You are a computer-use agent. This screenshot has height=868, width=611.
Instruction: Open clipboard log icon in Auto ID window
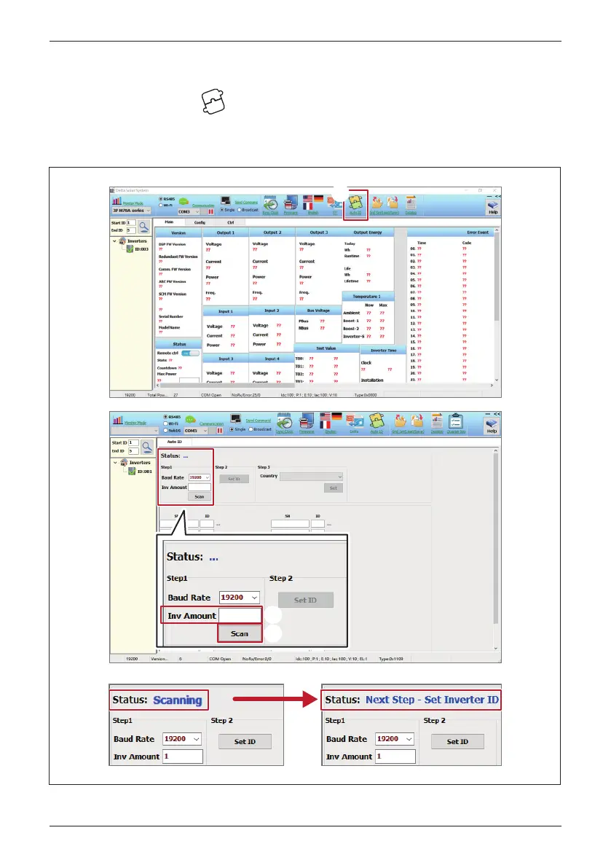coord(456,422)
